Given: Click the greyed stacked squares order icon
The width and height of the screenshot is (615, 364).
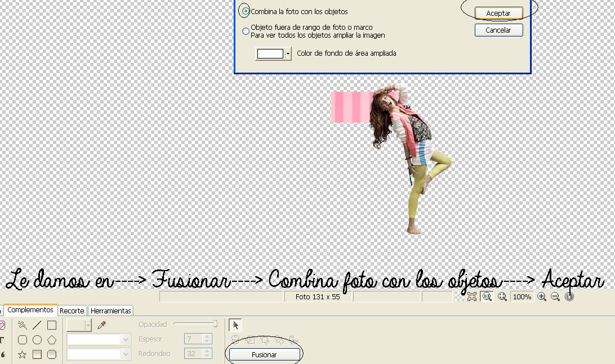Looking at the screenshot, I should tap(265, 340).
